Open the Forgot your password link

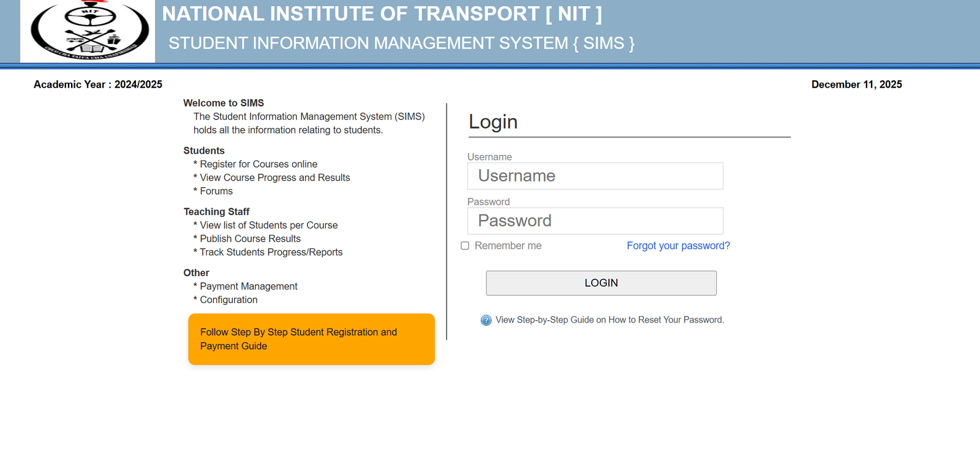click(x=678, y=246)
